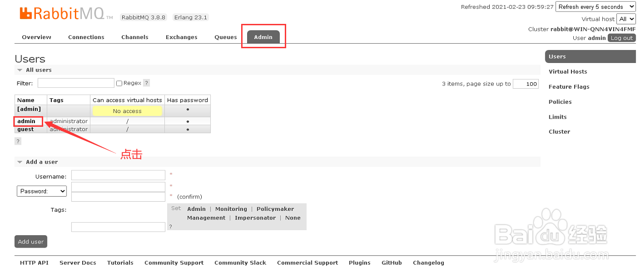The width and height of the screenshot is (644, 277).
Task: Switch to the Exchanges tab
Action: (181, 37)
